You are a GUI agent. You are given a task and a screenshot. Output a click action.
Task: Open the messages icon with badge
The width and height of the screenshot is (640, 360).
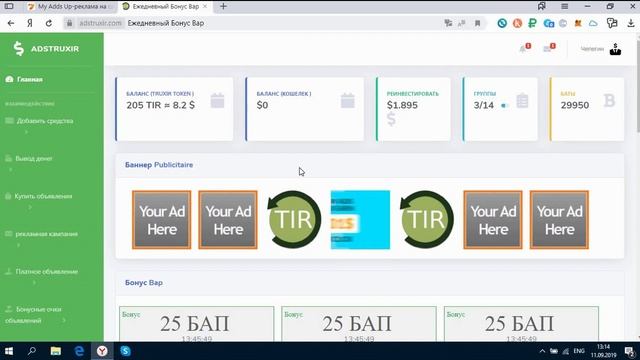pos(549,49)
